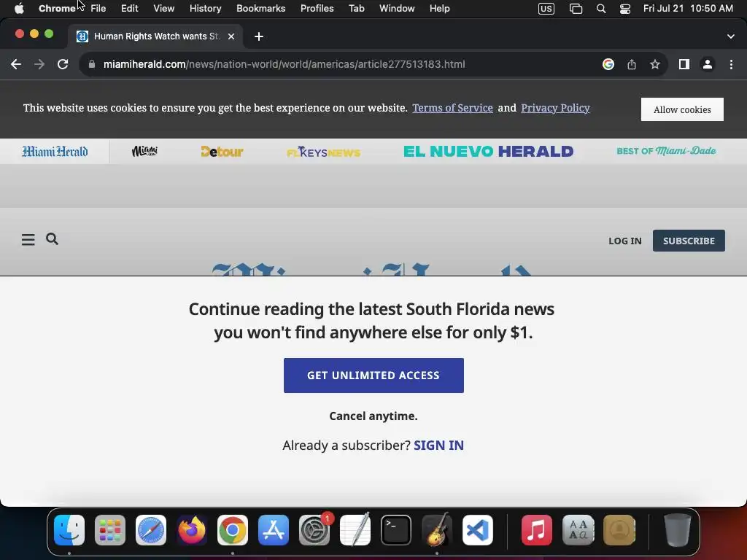Open the Edit menu
The width and height of the screenshot is (747, 560).
click(x=130, y=9)
